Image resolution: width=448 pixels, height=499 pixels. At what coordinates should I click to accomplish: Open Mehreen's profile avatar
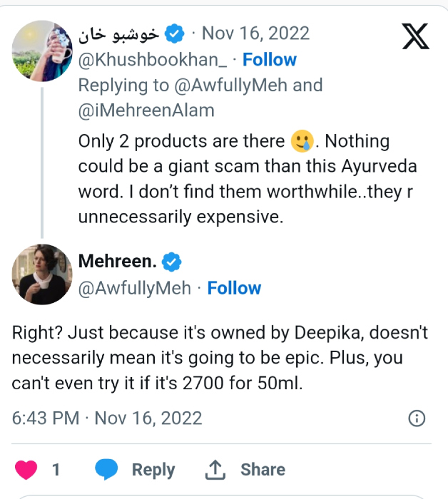coord(40,274)
